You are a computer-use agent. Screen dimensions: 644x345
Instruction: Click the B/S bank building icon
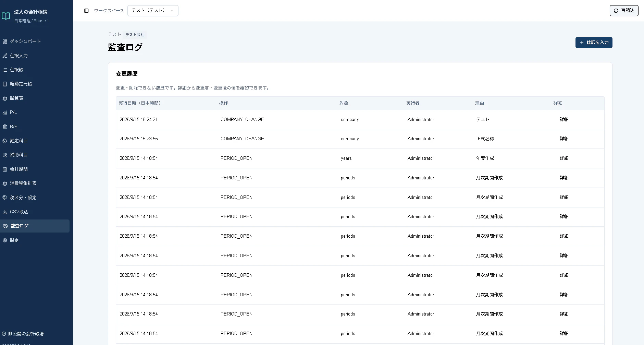coord(5,127)
